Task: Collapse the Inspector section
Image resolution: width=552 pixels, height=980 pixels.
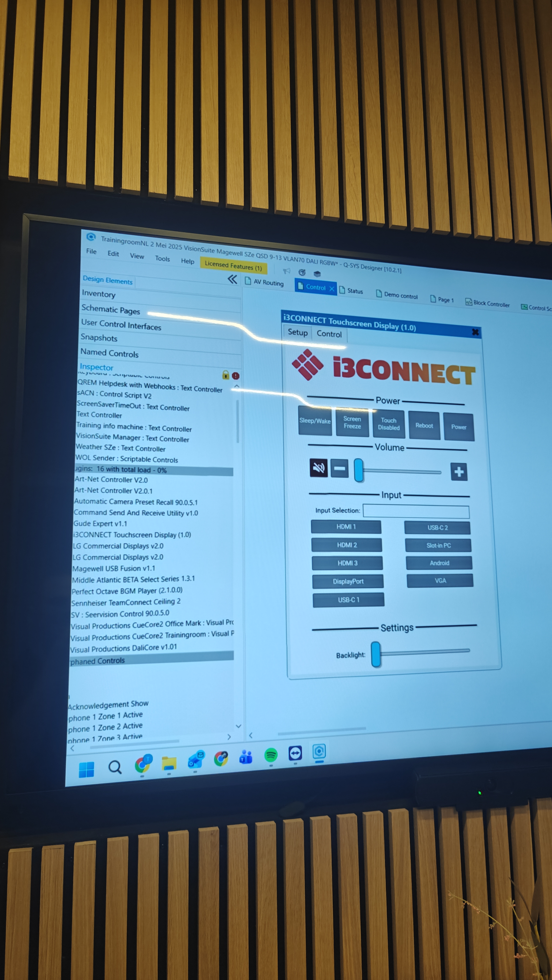Action: pos(96,367)
